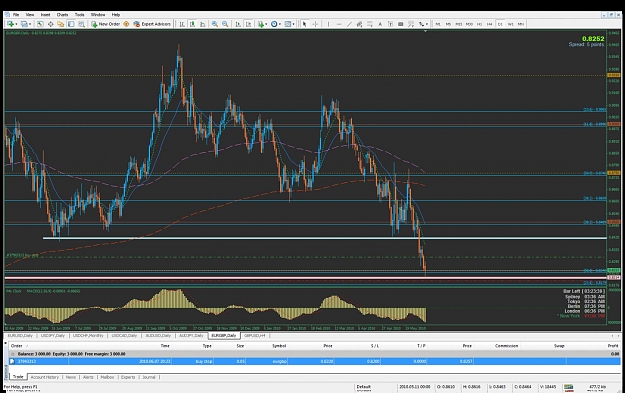Sort orders by the Symbol column header
625x393 pixels.
coord(279,346)
